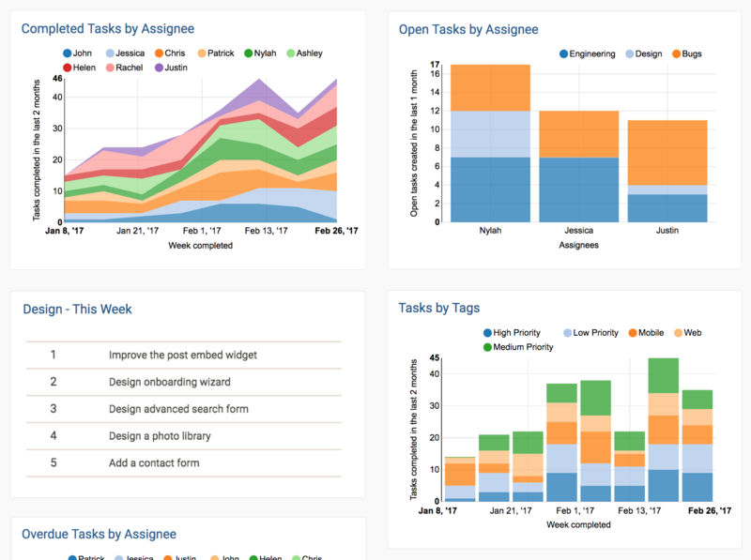
Task: Click Nylah's blue Engineering bar segment
Action: (x=490, y=189)
